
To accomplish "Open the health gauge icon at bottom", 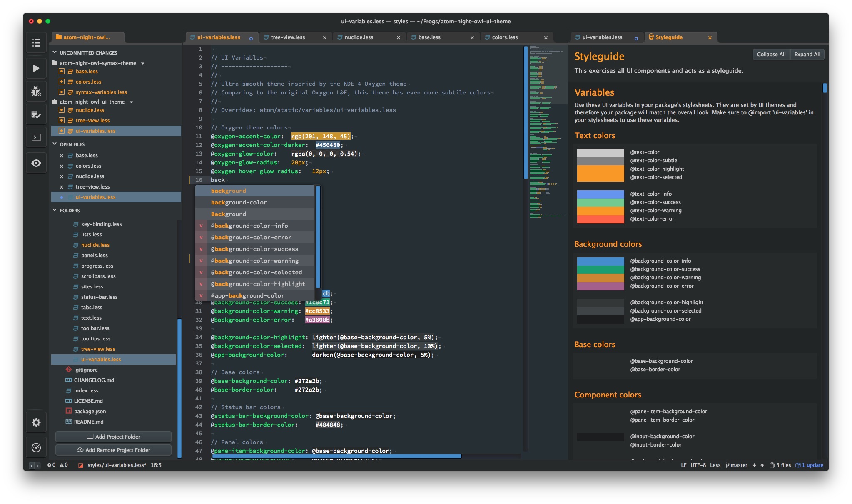I will pos(36,447).
